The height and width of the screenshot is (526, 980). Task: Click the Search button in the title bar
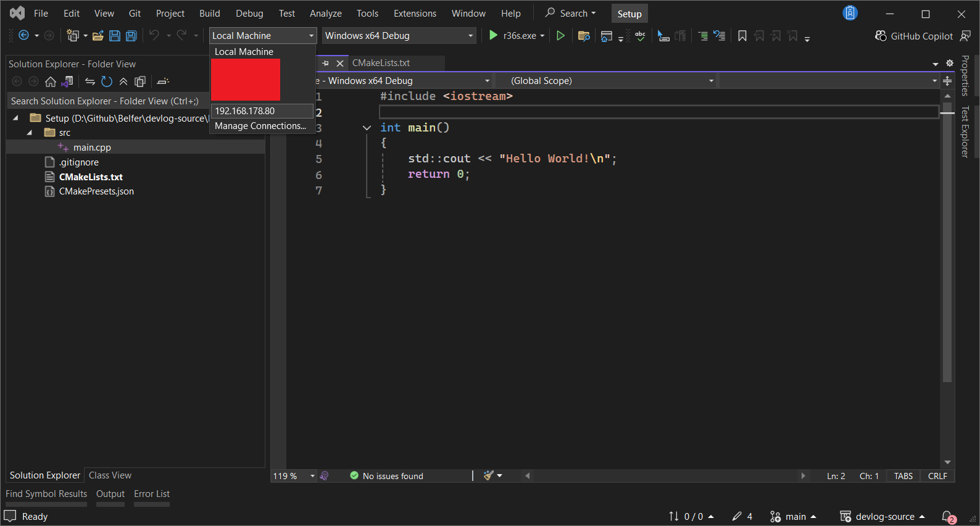tap(571, 13)
